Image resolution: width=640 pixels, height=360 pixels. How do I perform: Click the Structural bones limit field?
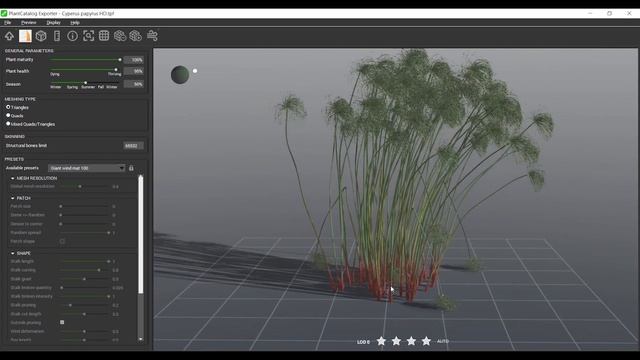[x=133, y=146]
